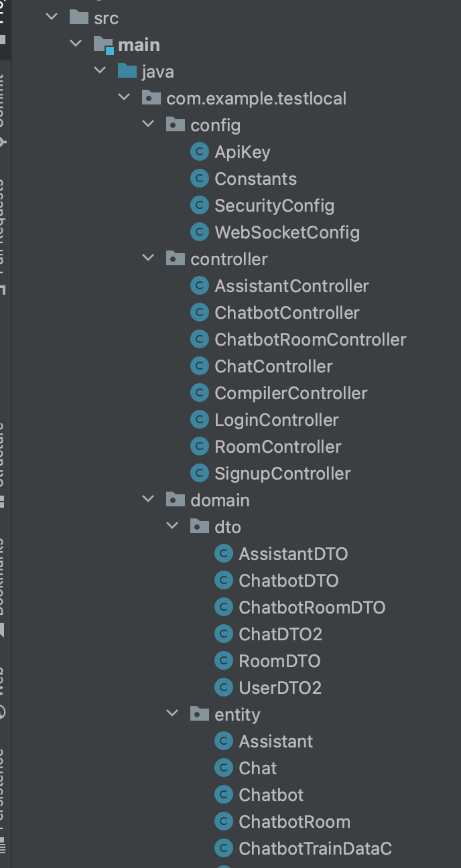Open the Bookmarks tool window tab
The width and height of the screenshot is (461, 868).
(x=3, y=586)
